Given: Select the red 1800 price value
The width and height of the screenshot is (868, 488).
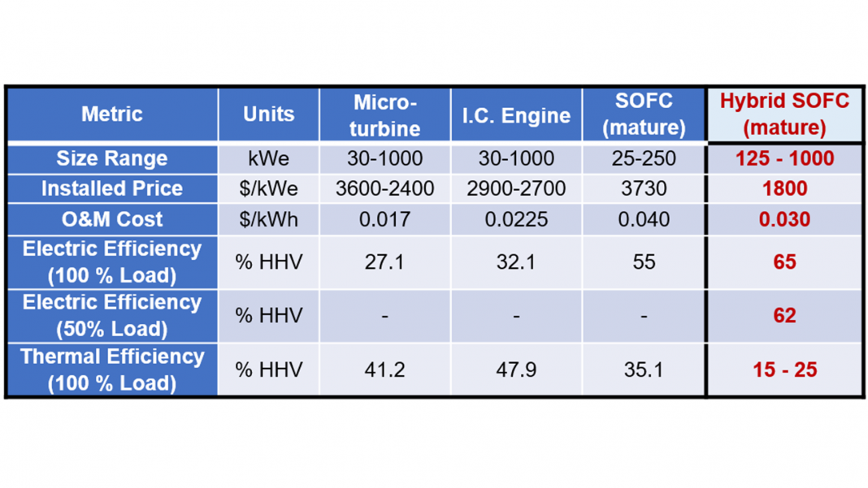Looking at the screenshot, I should point(784,189).
